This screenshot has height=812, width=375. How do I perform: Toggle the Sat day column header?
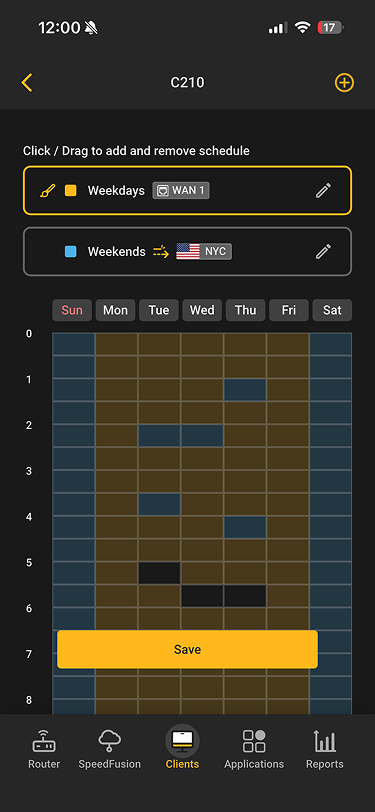pyautogui.click(x=332, y=310)
